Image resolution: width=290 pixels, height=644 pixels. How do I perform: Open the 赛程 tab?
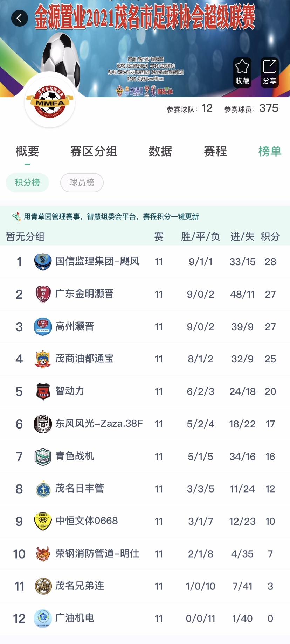[x=215, y=151]
